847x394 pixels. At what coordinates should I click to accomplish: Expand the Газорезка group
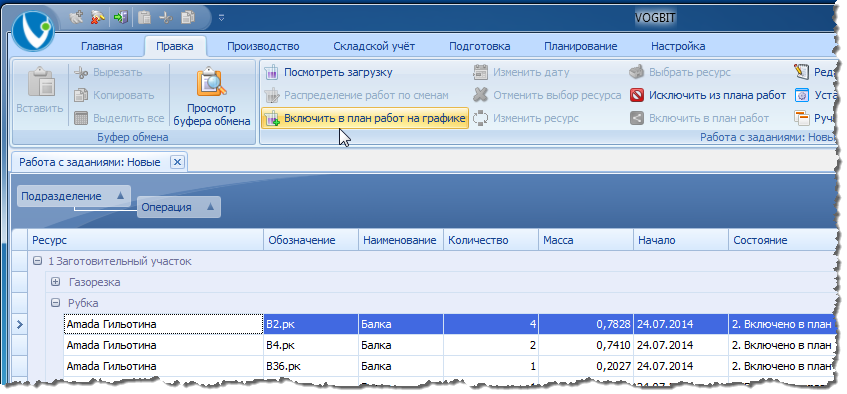click(x=55, y=282)
